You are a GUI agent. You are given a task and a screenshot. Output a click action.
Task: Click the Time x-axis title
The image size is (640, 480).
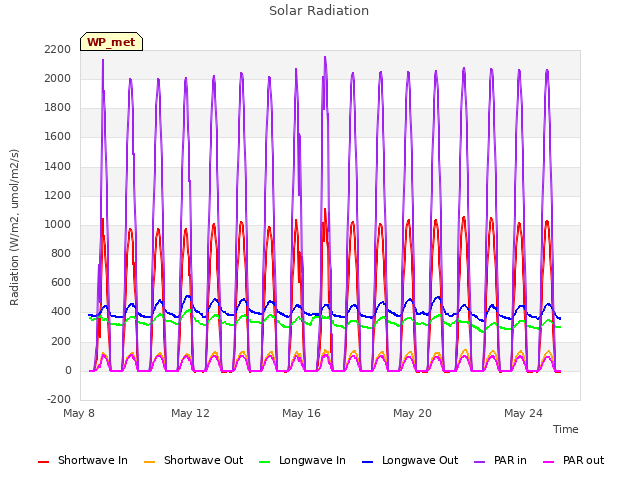tap(566, 429)
